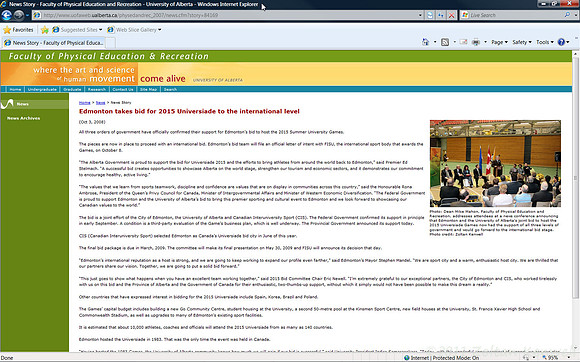
Task: Open the Favorites star button
Action: 18,30
